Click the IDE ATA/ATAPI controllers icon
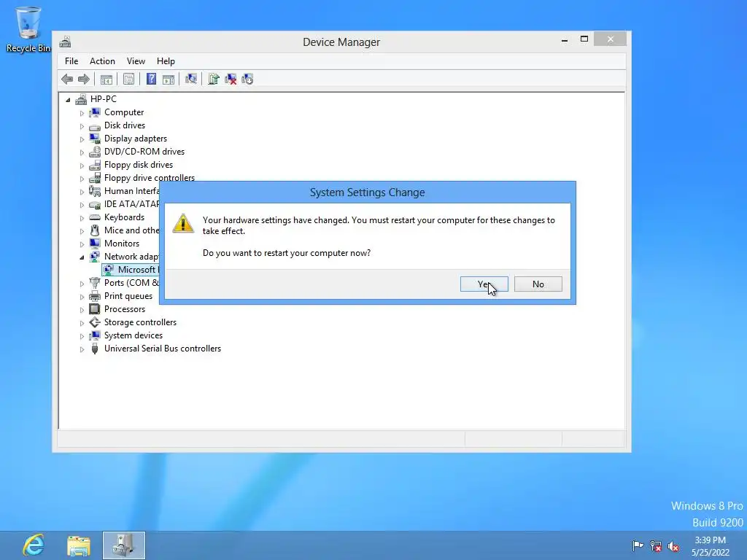 pos(95,204)
